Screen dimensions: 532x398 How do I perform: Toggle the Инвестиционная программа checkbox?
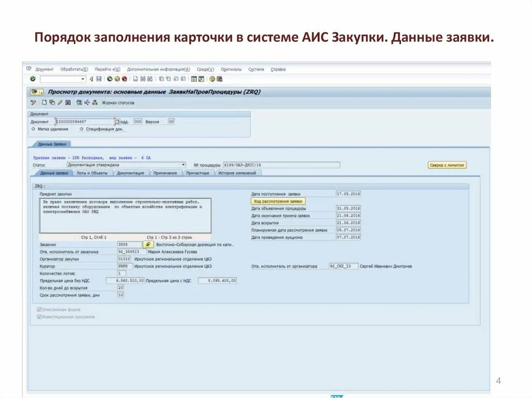(x=39, y=317)
